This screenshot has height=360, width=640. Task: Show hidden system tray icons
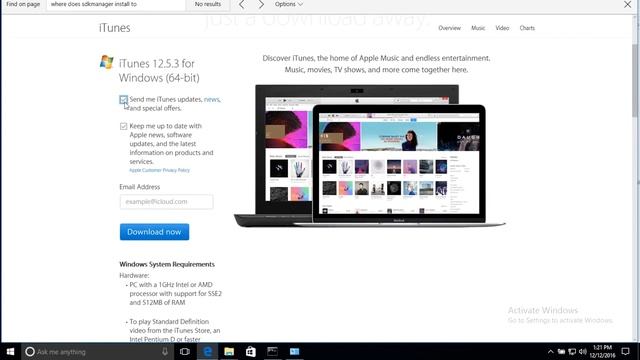click(x=551, y=351)
